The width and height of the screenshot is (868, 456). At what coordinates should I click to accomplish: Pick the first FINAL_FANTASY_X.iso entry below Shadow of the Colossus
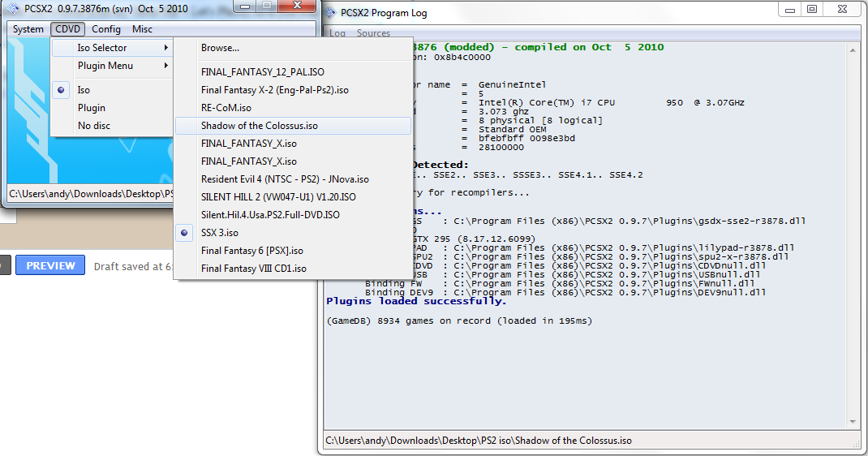click(x=294, y=144)
